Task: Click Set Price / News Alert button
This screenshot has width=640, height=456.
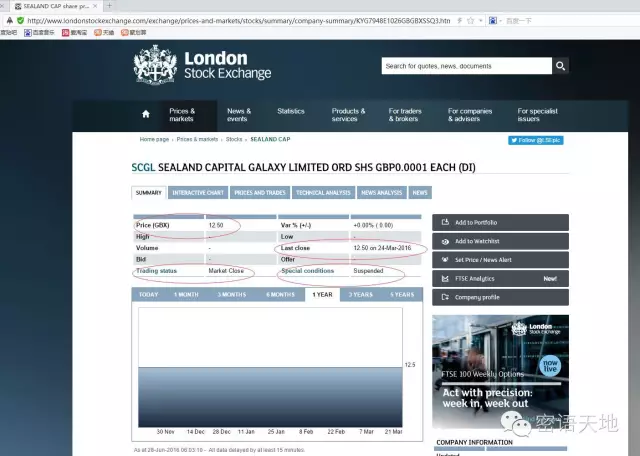Action: click(x=500, y=260)
